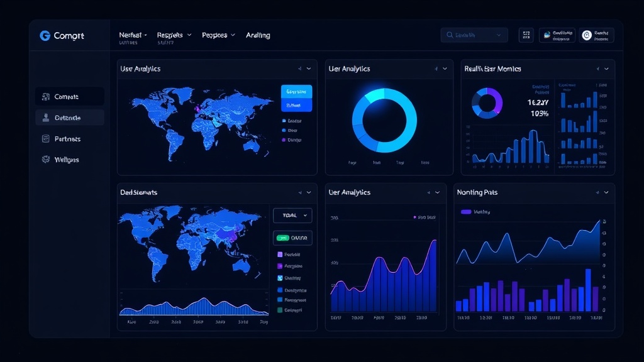Image resolution: width=644 pixels, height=362 pixels.
Task: Click the second stacked blue button beside the map
Action: click(x=295, y=106)
